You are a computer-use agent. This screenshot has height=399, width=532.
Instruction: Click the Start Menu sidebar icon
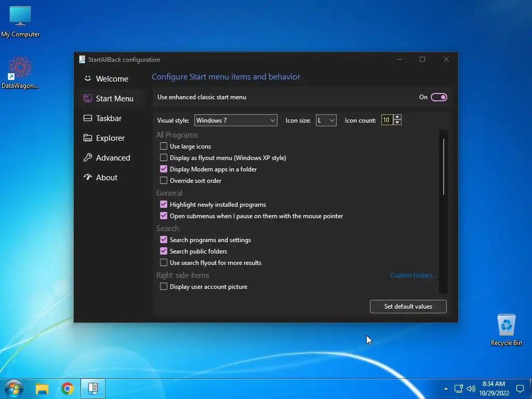(87, 98)
